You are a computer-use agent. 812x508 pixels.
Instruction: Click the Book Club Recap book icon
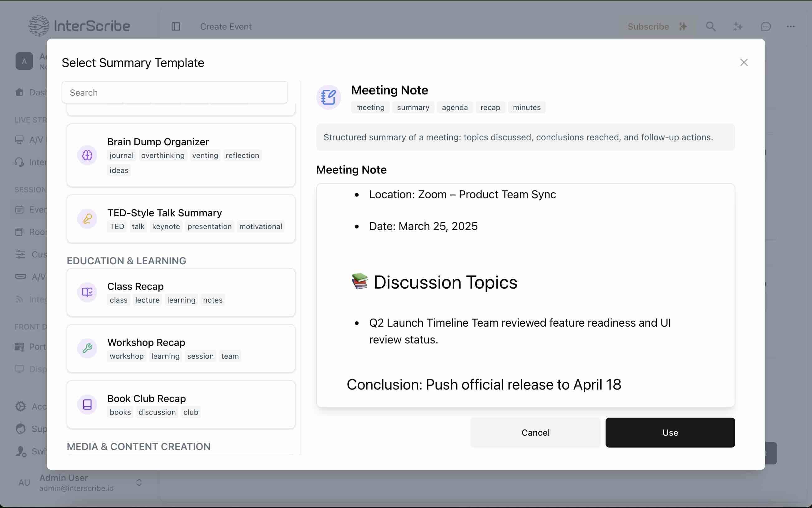(87, 405)
